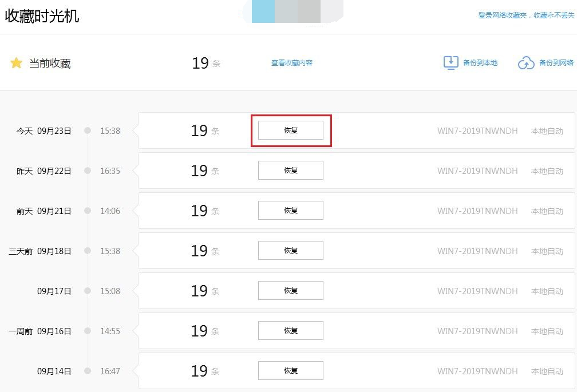Click the 备份到网络 text
The width and height of the screenshot is (577, 392).
556,63
